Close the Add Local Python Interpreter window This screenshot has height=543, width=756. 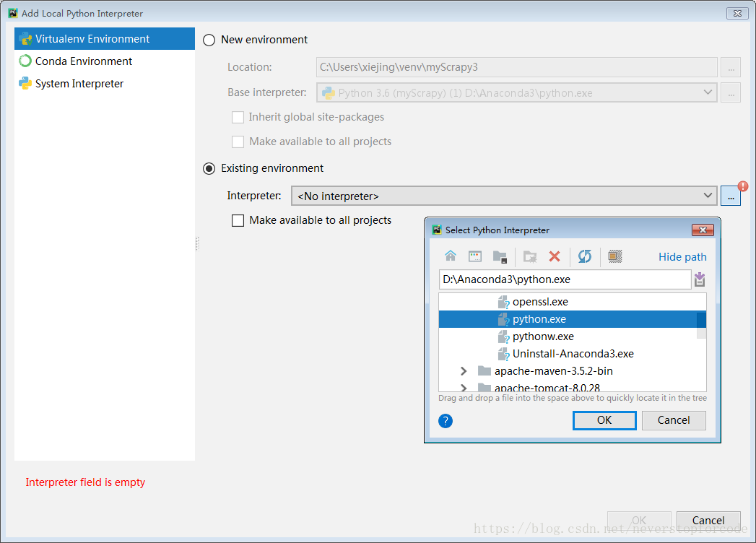click(737, 14)
